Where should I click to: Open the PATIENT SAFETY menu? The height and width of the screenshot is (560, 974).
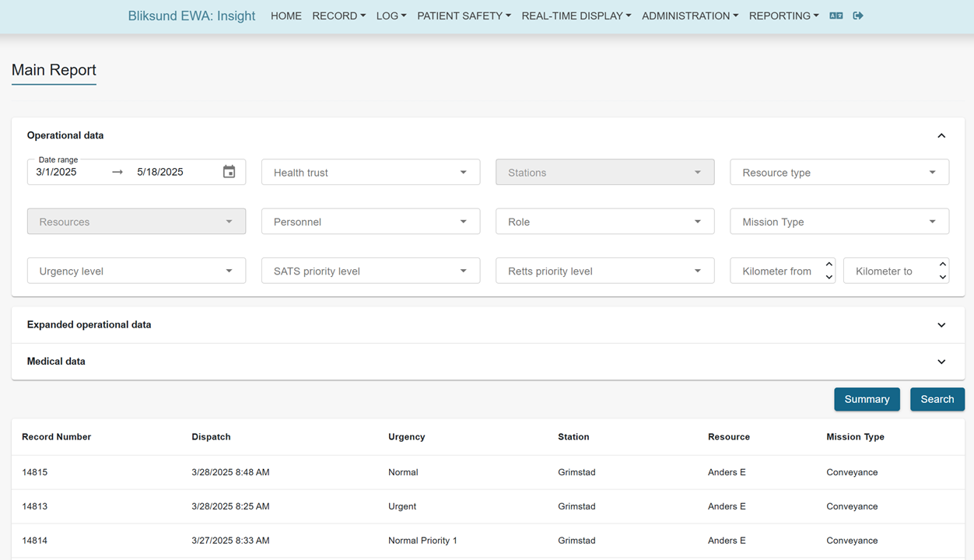(464, 16)
